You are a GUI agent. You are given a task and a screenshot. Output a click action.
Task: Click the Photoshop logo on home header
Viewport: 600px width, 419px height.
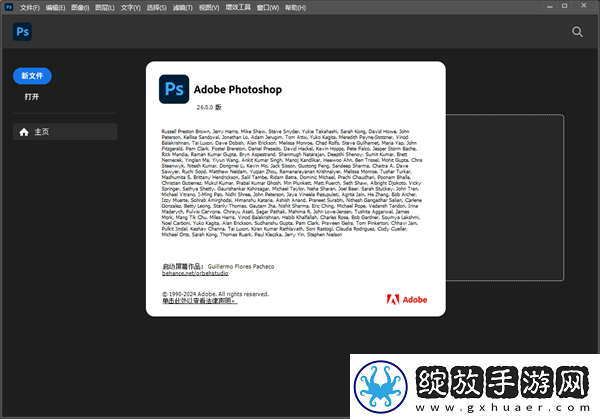coord(23,32)
